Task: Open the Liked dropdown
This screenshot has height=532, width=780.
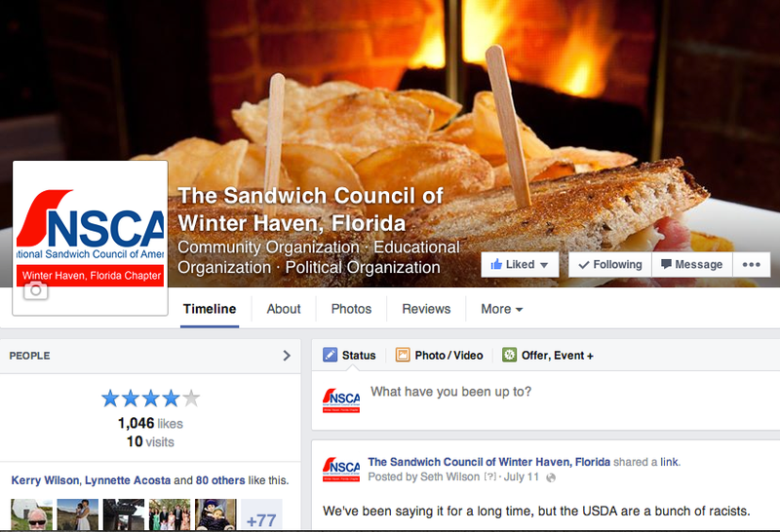Action: click(520, 264)
